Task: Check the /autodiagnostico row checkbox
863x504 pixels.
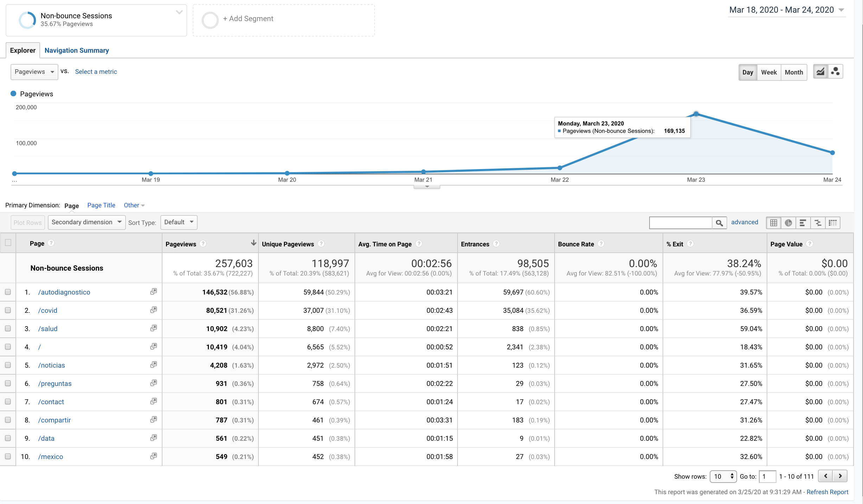Action: pyautogui.click(x=8, y=292)
